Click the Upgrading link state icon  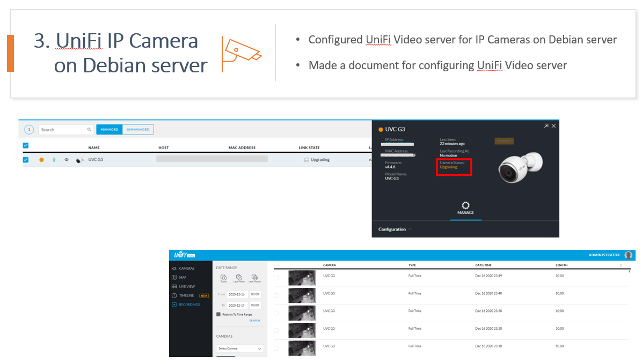tap(307, 160)
